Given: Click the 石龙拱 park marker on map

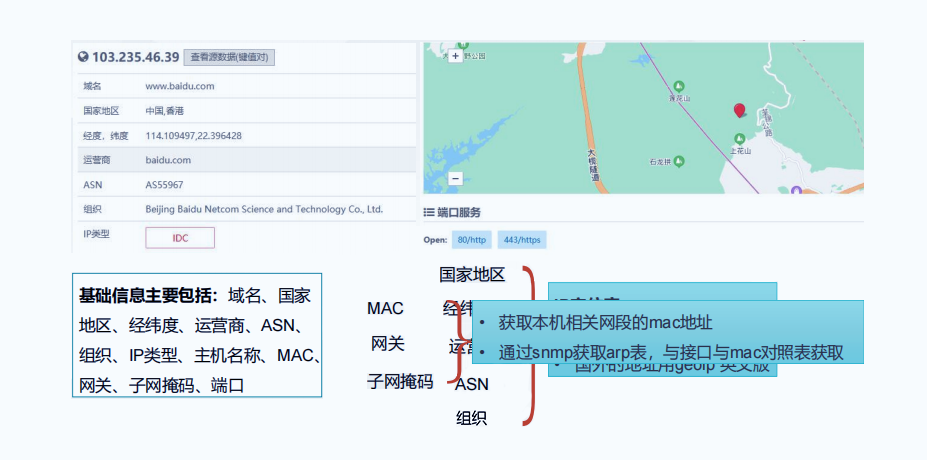Looking at the screenshot, I should [x=679, y=160].
